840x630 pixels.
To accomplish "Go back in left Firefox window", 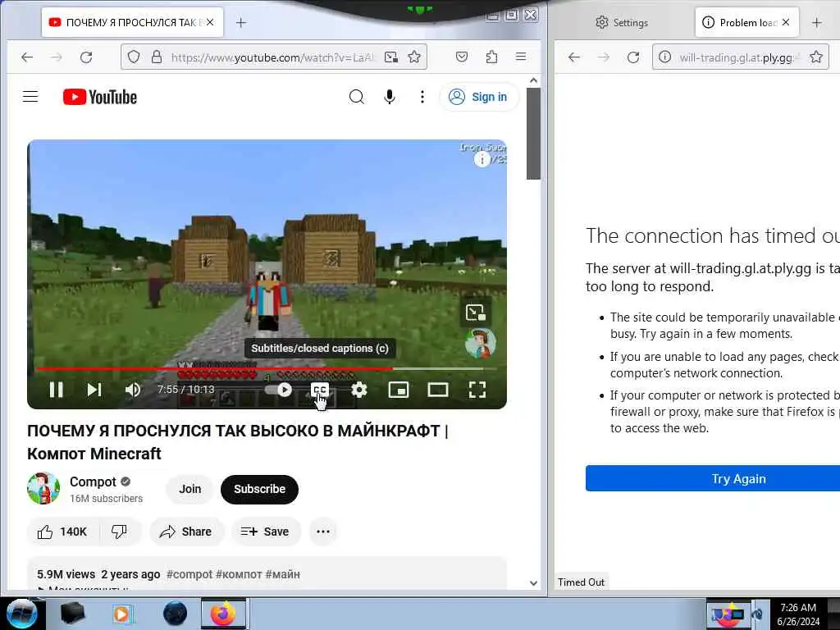I will coord(27,57).
